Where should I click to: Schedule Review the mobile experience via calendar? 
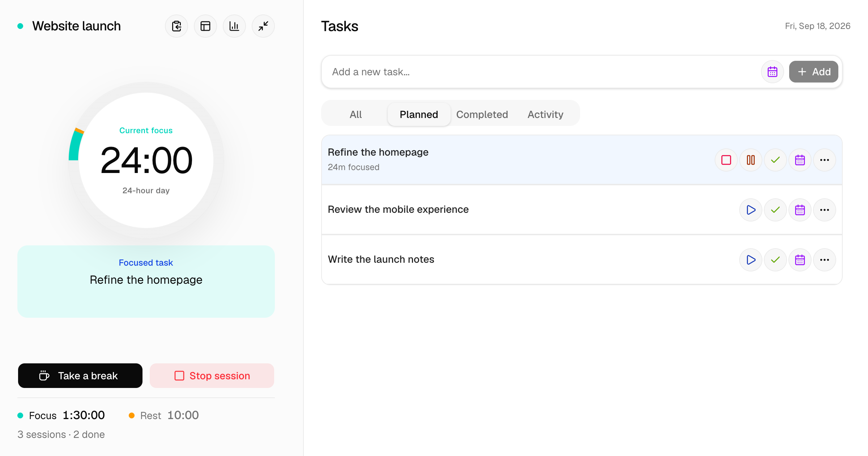tap(800, 210)
